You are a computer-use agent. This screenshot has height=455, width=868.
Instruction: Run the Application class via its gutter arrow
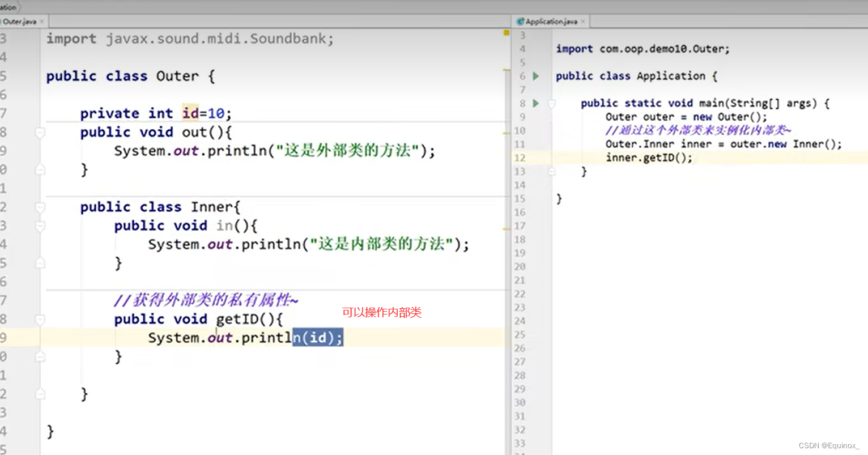tap(536, 76)
